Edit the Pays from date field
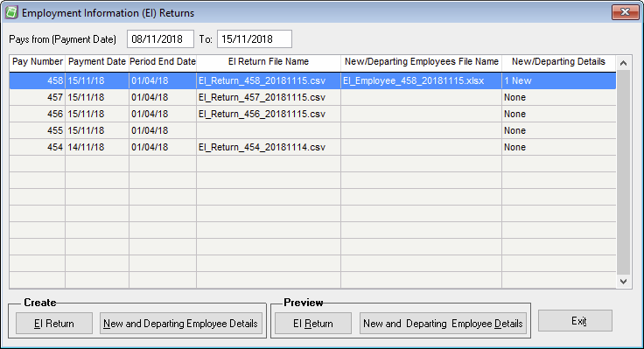Viewport: 644px width, 349px height. tap(160, 39)
